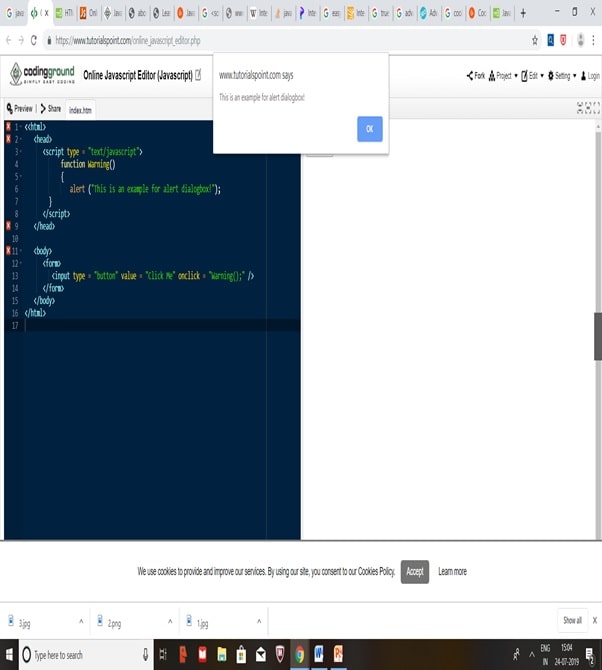Click OK in the alert dialog
This screenshot has height=670, width=602.
pos(370,129)
